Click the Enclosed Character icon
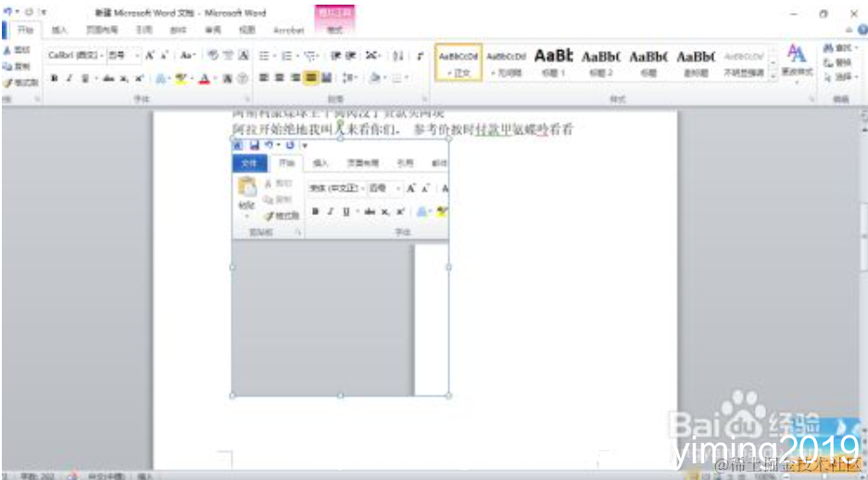Viewport: 868px width, 480px height. click(243, 79)
